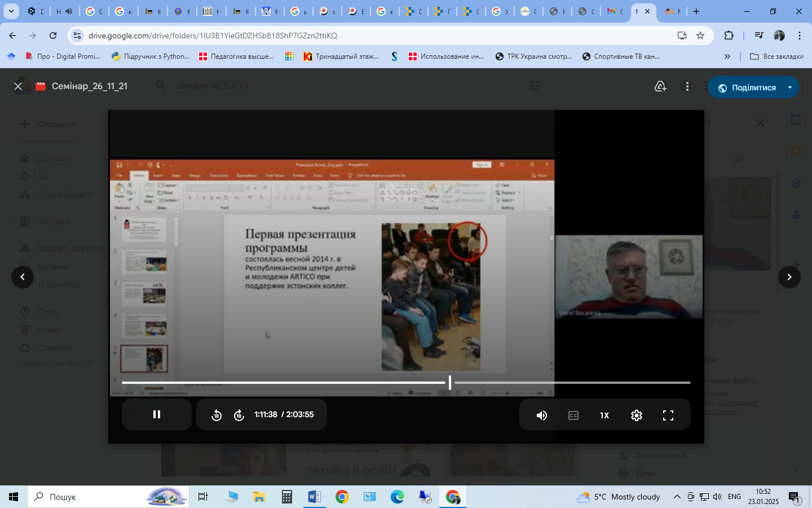
Task: Add shortcut to Drive icon
Action: pos(660,86)
